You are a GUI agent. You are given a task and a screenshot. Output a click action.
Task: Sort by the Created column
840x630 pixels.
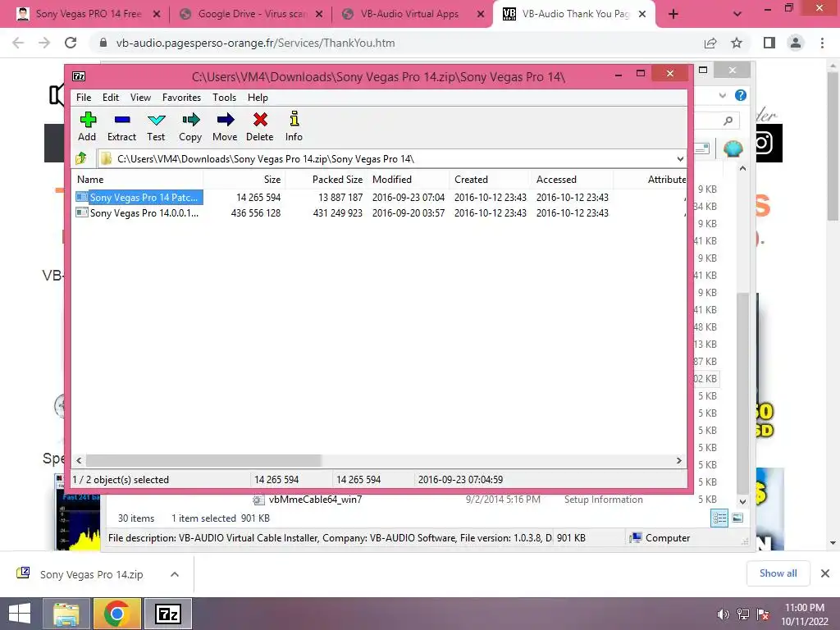point(491,180)
